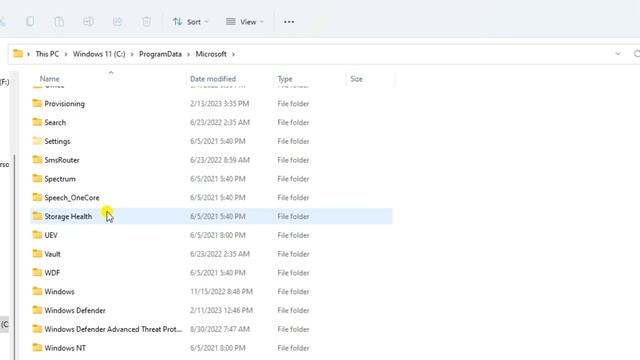
Task: Open the View dropdown menu
Action: click(244, 22)
